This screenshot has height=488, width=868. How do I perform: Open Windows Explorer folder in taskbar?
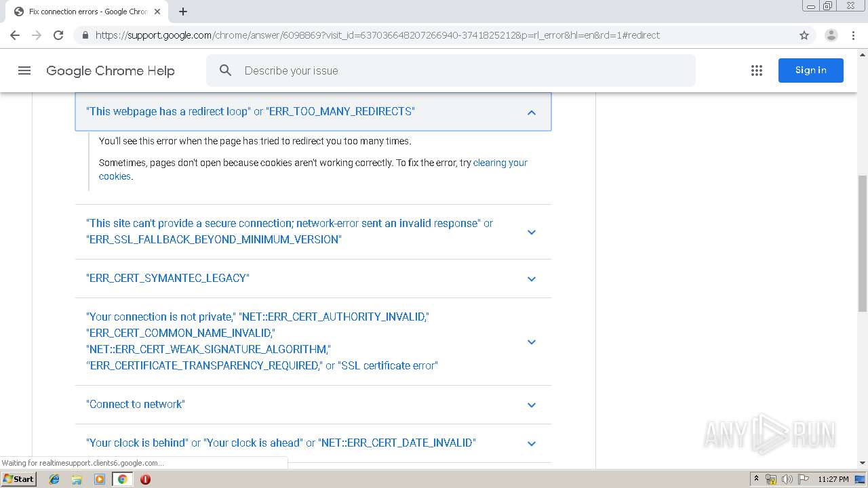coord(77,479)
